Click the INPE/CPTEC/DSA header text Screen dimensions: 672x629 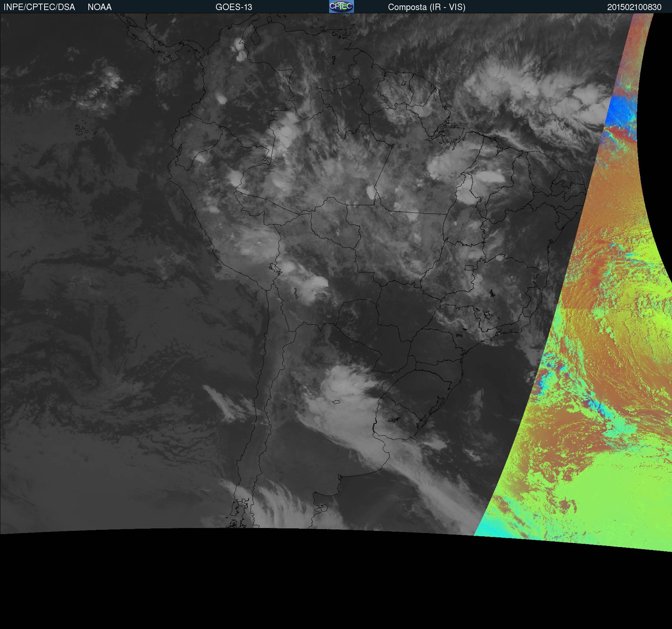[x=39, y=7]
